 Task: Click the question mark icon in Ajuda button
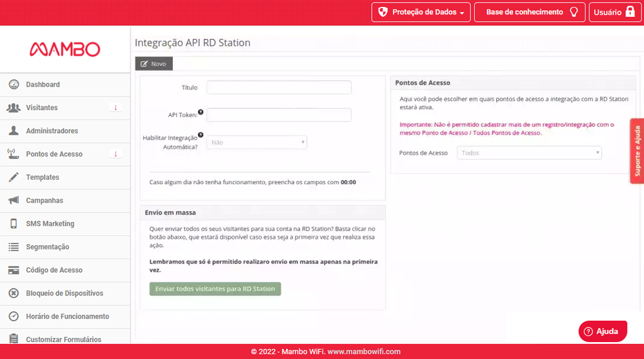(x=588, y=331)
